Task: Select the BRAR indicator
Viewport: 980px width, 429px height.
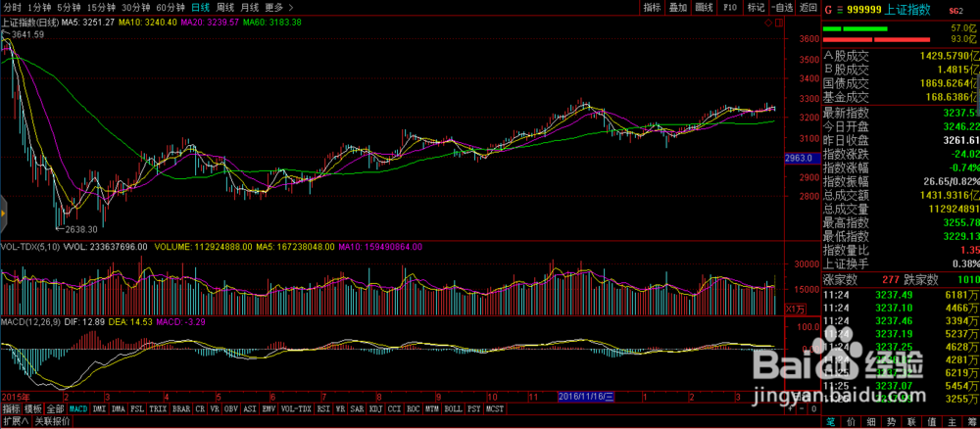Action: click(181, 409)
